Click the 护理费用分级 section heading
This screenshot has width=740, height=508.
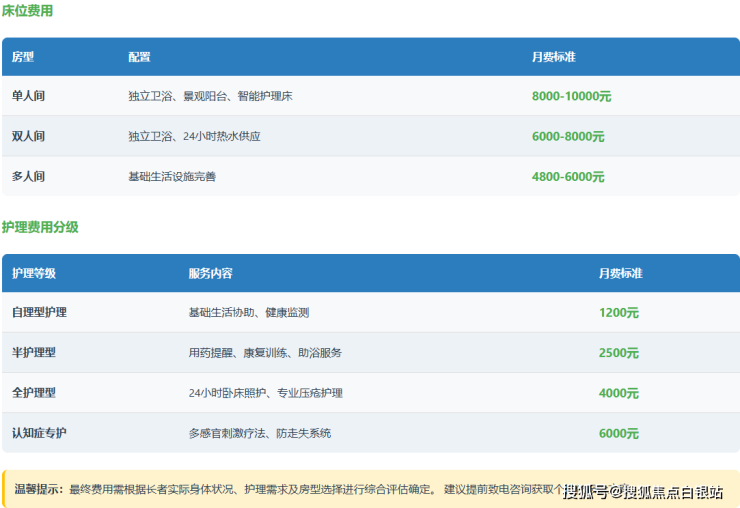tap(40, 227)
